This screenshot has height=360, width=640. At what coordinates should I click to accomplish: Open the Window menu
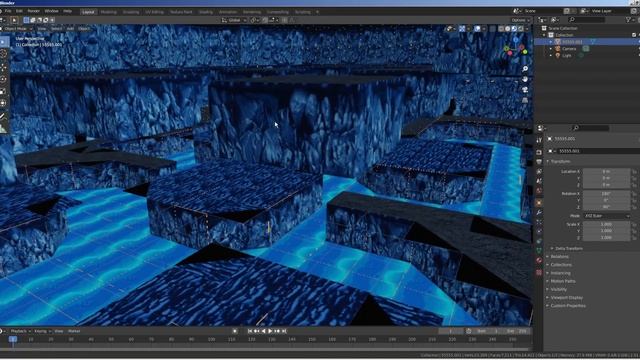pyautogui.click(x=51, y=11)
